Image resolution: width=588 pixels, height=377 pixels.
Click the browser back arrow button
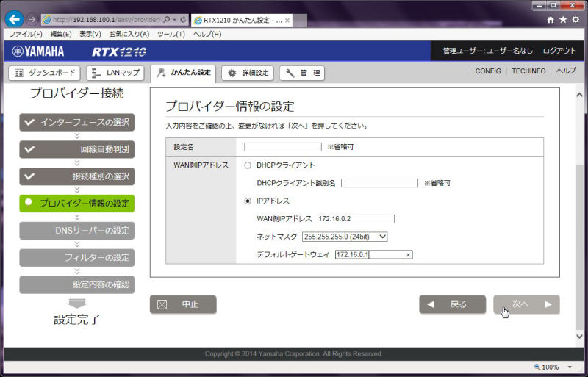tap(14, 19)
